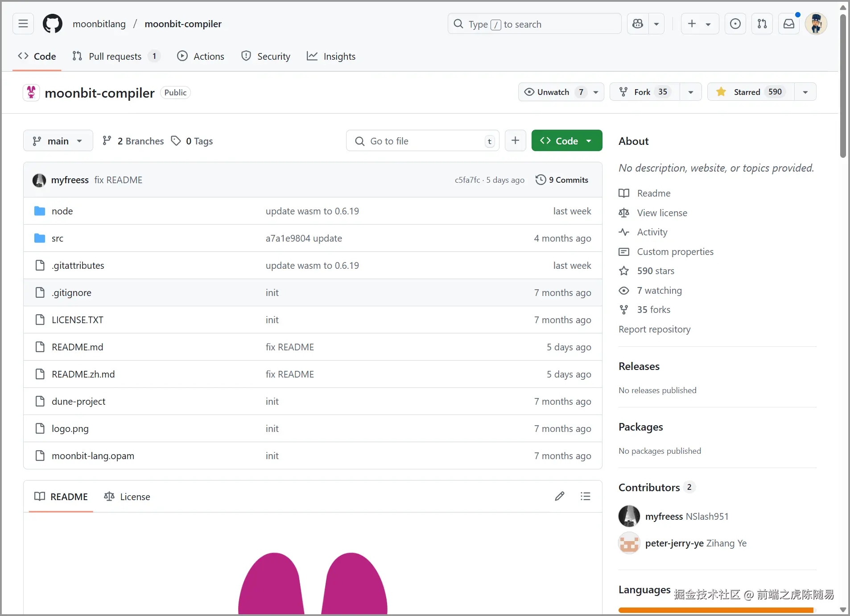
Task: Open the 2 Branches link
Action: pos(133,141)
